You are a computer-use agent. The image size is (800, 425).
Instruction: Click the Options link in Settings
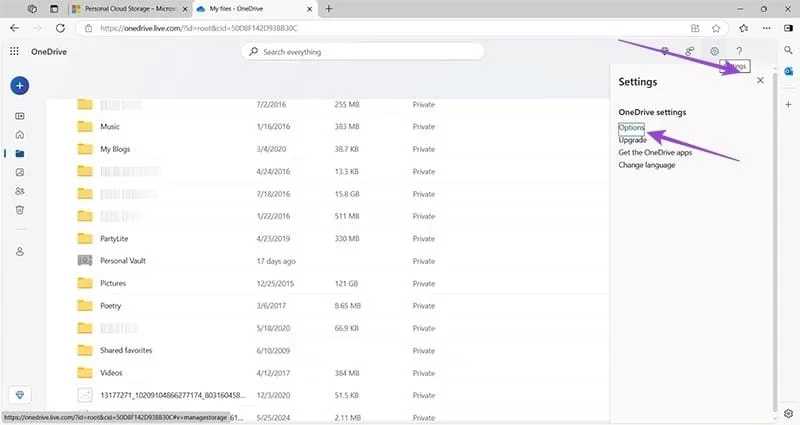point(631,128)
